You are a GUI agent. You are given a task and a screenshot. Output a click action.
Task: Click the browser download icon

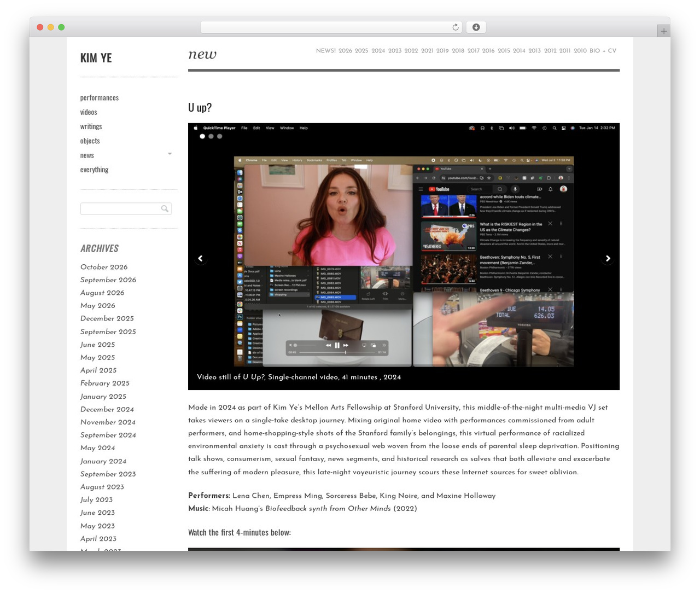pos(476,27)
